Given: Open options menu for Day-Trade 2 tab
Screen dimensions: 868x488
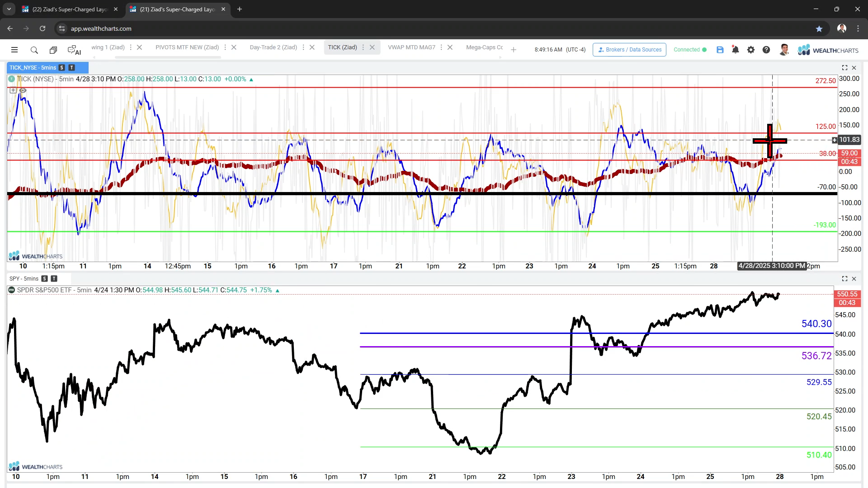Looking at the screenshot, I should (303, 47).
